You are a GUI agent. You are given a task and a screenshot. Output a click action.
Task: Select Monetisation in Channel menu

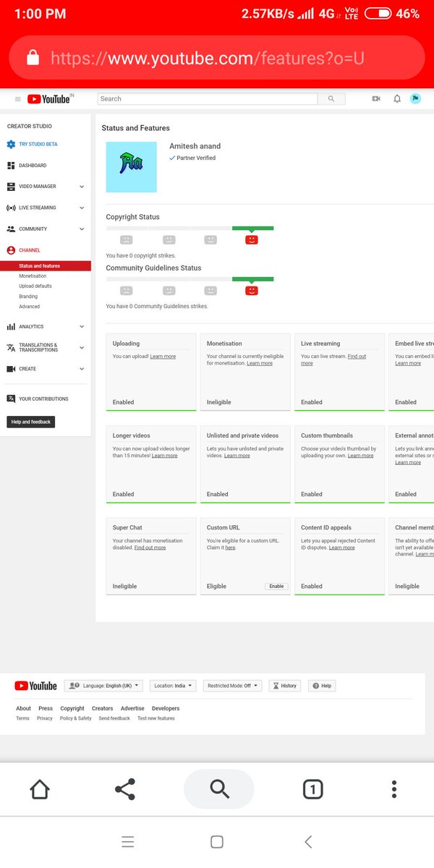pyautogui.click(x=33, y=276)
